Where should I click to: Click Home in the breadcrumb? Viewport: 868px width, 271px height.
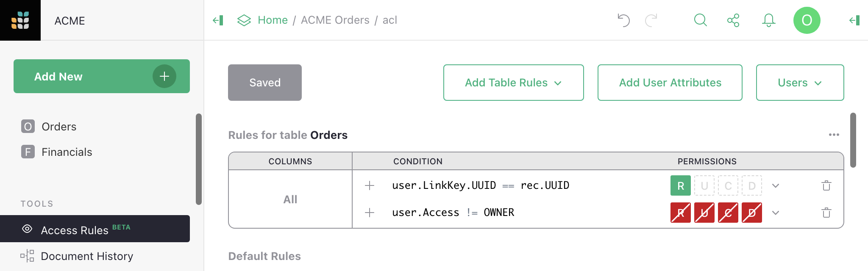point(273,20)
